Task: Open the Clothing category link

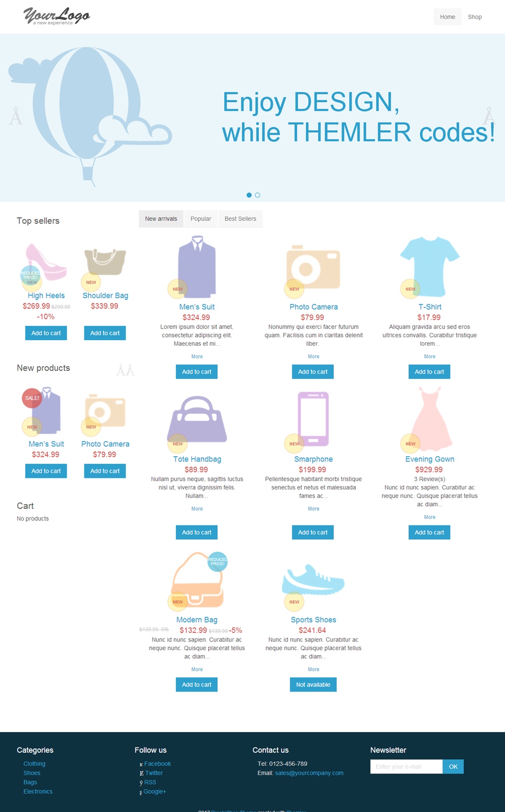Action: (x=34, y=764)
